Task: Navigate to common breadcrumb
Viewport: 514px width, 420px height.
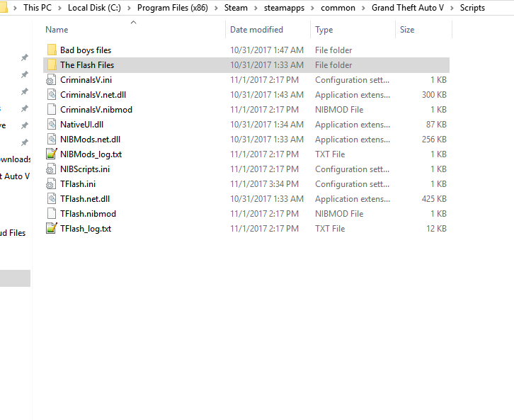Action: click(x=338, y=8)
